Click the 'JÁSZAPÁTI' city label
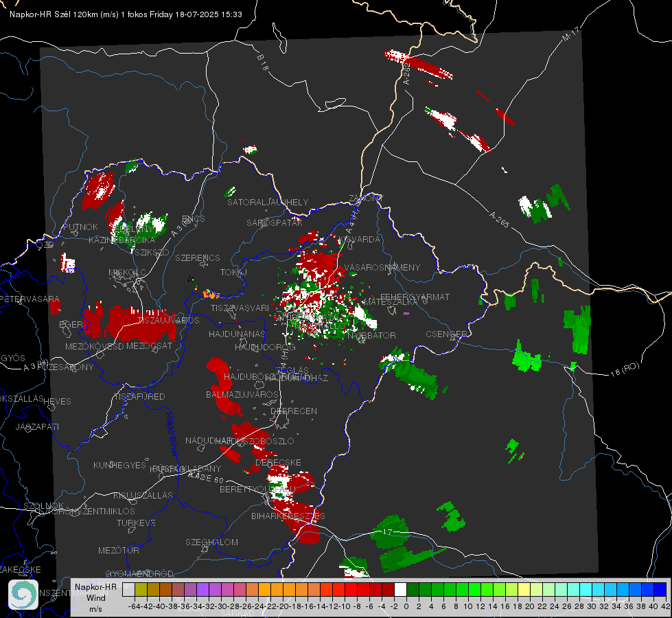672x618 pixels. click(37, 426)
